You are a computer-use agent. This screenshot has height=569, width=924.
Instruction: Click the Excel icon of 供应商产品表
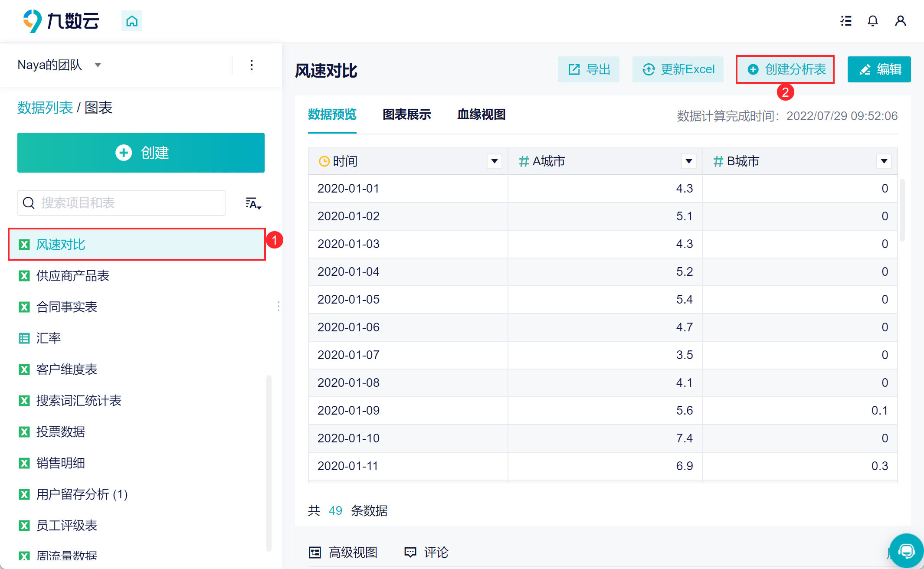(x=24, y=276)
